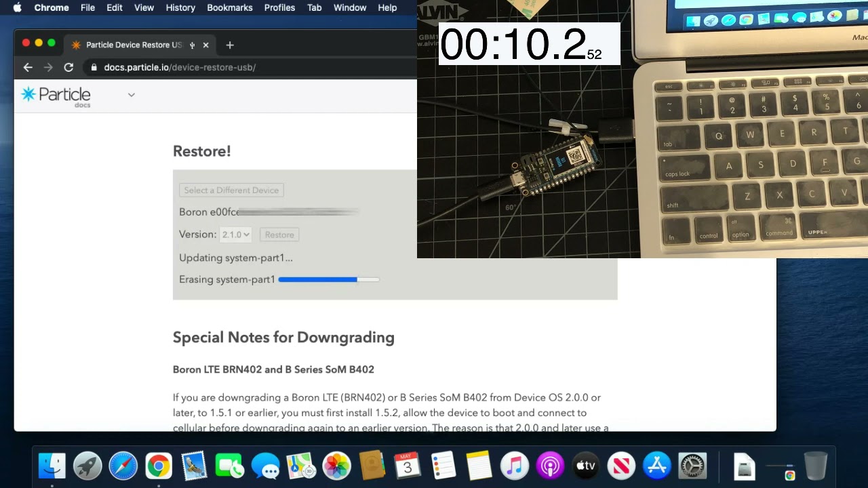Open Maps from the Dock
The height and width of the screenshot is (488, 868).
click(x=300, y=466)
